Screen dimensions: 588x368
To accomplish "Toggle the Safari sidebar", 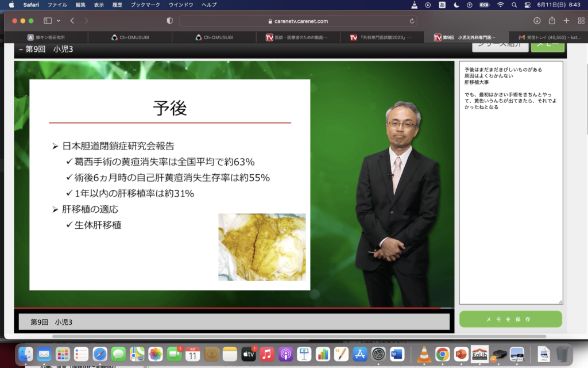I will tap(48, 21).
